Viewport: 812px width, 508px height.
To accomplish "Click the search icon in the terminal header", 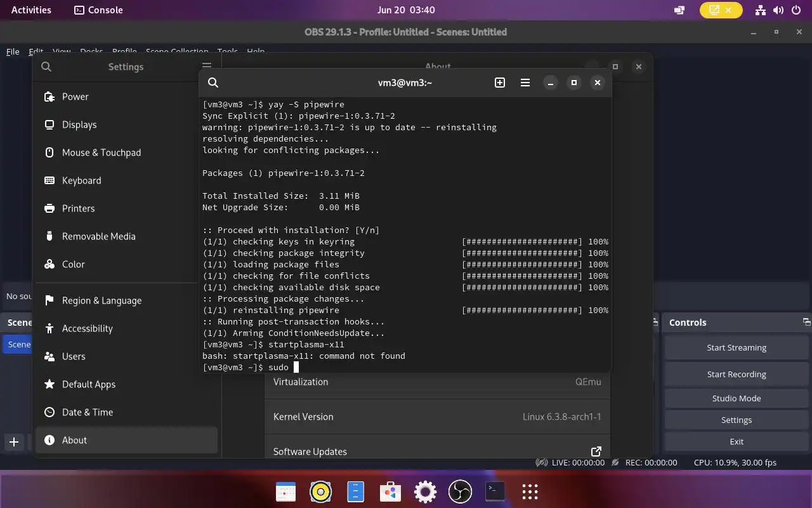I will pyautogui.click(x=213, y=83).
